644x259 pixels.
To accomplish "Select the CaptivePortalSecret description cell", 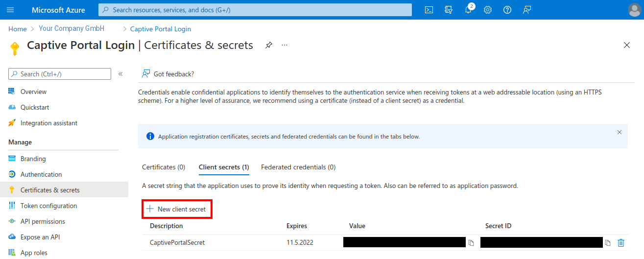I will click(x=177, y=242).
